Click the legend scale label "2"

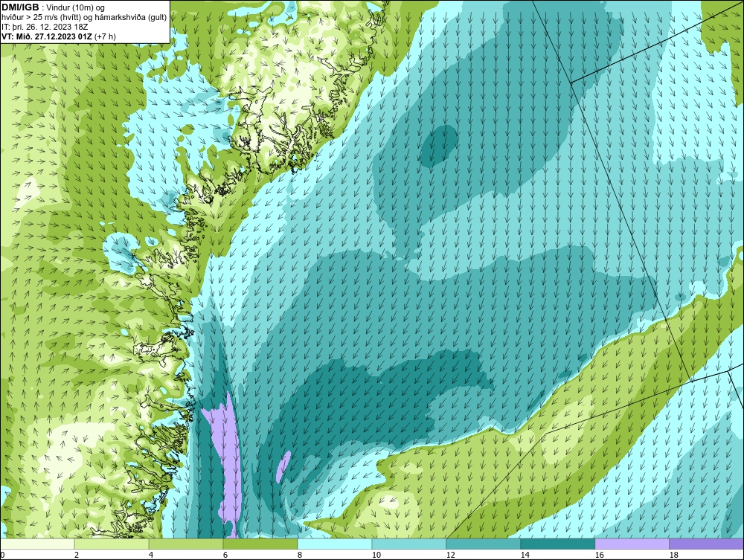(x=77, y=555)
